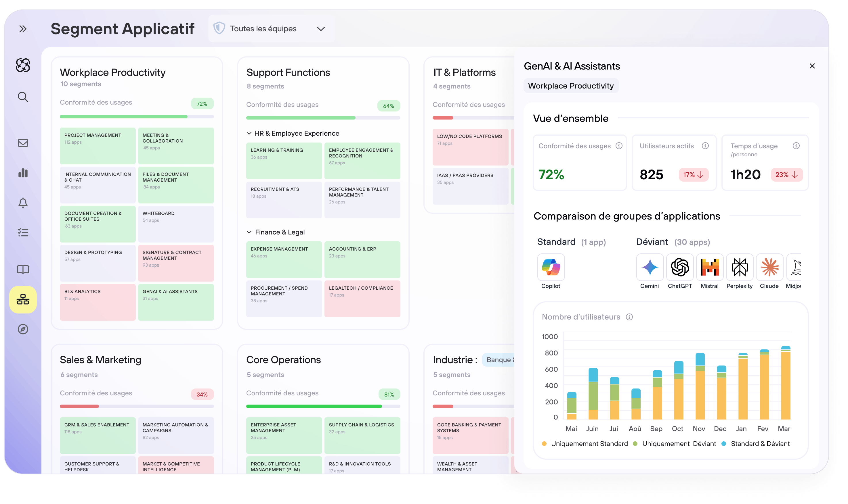This screenshot has height=504, width=848.
Task: Open the Signature & Contract Management tile
Action: click(176, 263)
